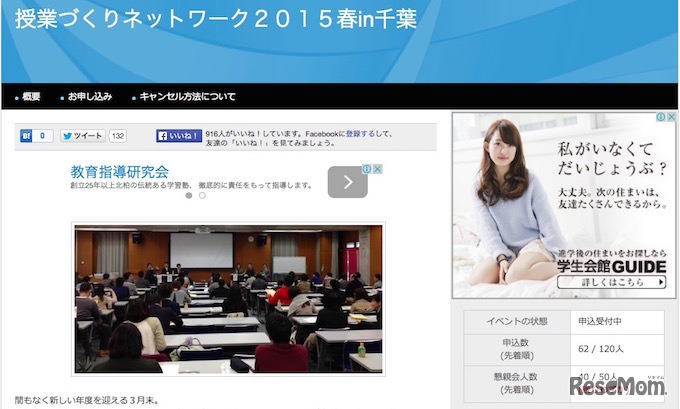Click the seminar room photo
Viewport: 680px width, 409px height.
coord(229,299)
